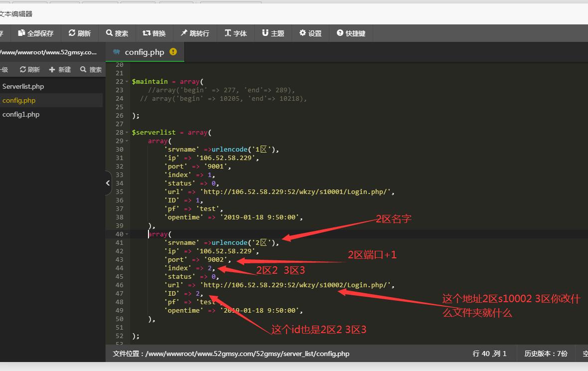Show the 快捷键 (shortcuts) help
Screen dimensions: 588x371
[x=351, y=33]
